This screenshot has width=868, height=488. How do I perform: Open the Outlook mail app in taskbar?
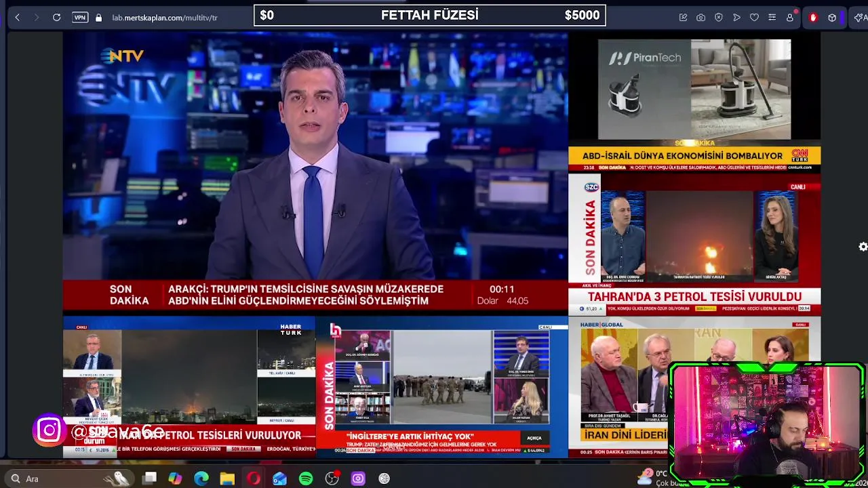click(279, 479)
